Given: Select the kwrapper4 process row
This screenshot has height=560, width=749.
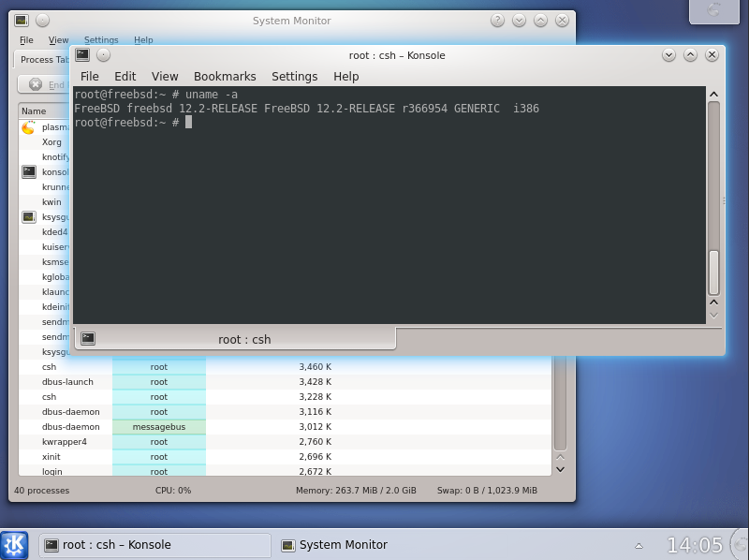Looking at the screenshot, I should click(285, 442).
